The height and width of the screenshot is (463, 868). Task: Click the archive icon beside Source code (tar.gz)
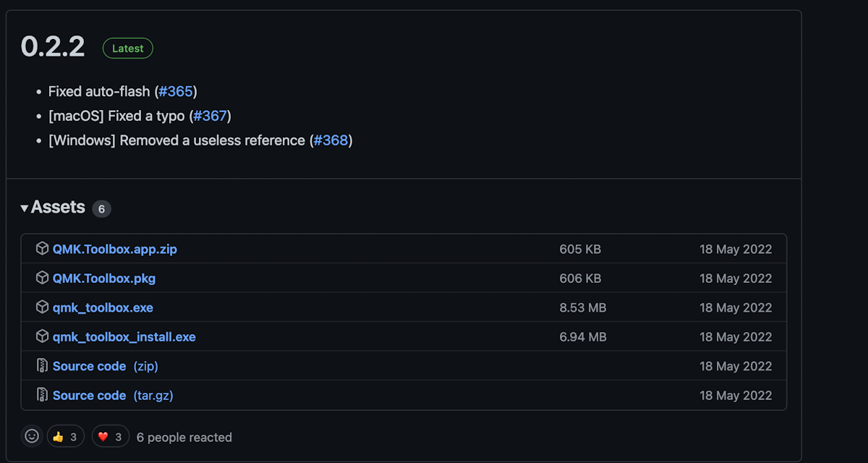(42, 395)
